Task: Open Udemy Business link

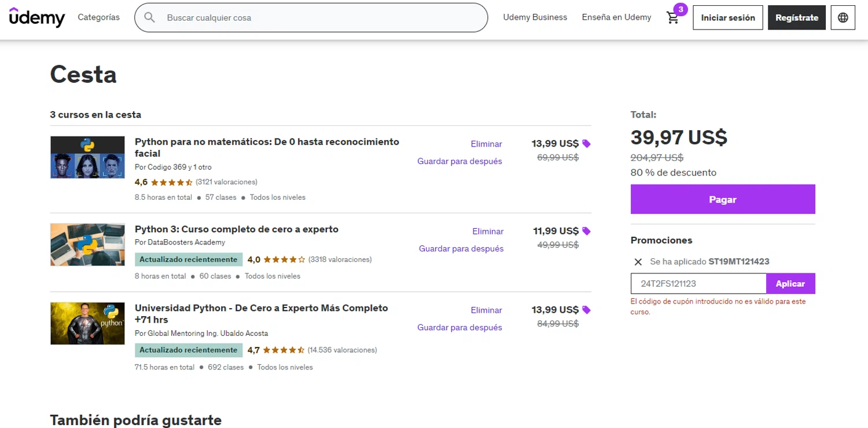Action: tap(535, 17)
